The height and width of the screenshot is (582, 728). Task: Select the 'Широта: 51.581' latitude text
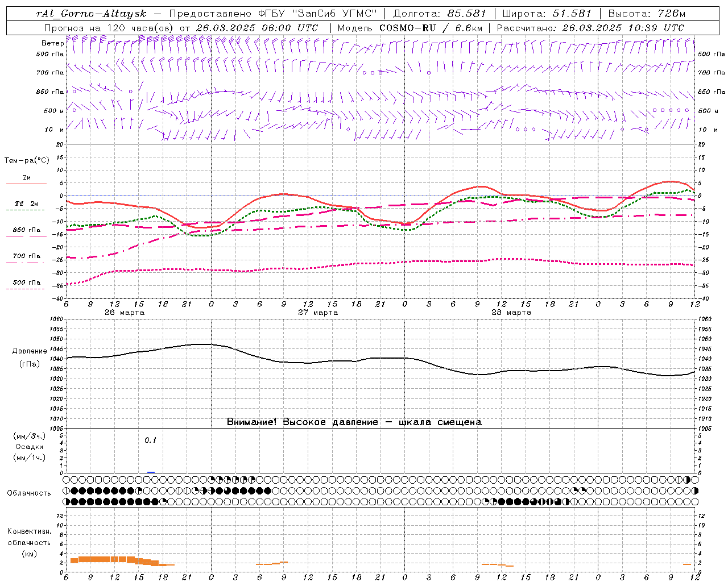(547, 14)
